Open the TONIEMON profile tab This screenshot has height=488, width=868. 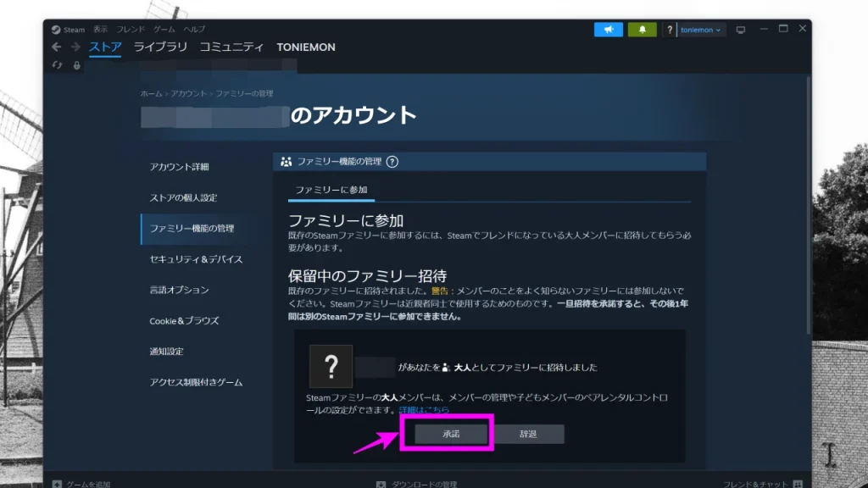[x=306, y=47]
